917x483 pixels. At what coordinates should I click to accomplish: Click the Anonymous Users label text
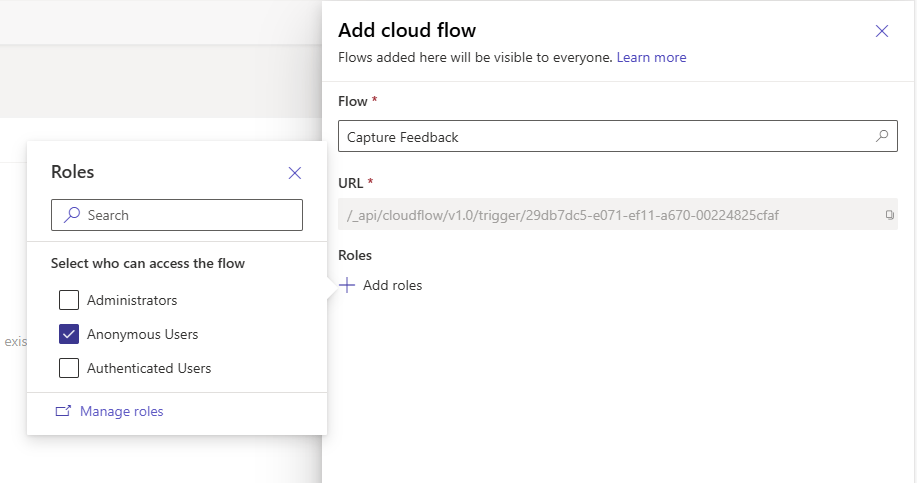tap(142, 334)
